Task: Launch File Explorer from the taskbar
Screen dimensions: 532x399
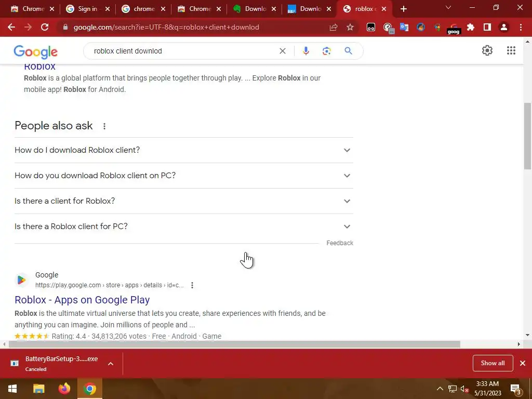Action: tap(38, 389)
